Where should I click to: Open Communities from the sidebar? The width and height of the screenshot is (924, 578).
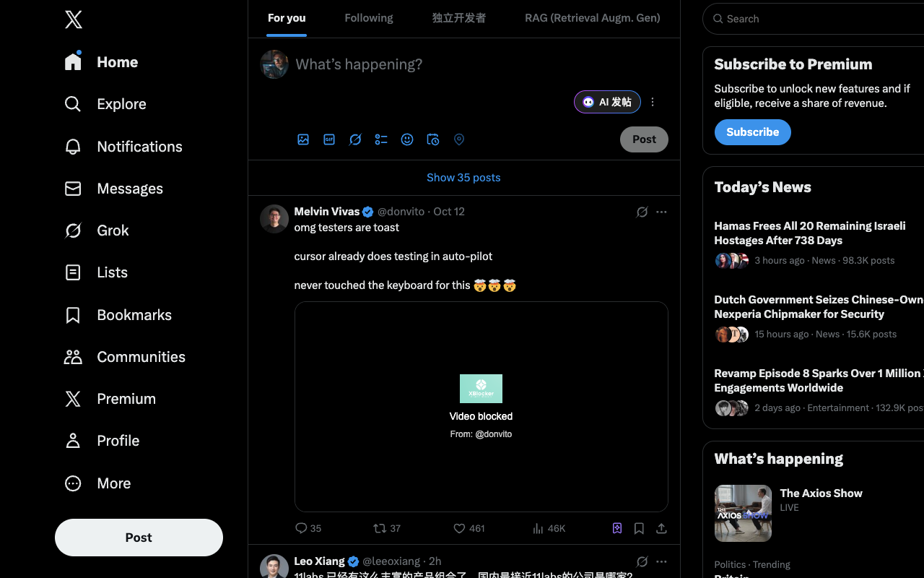(125, 357)
